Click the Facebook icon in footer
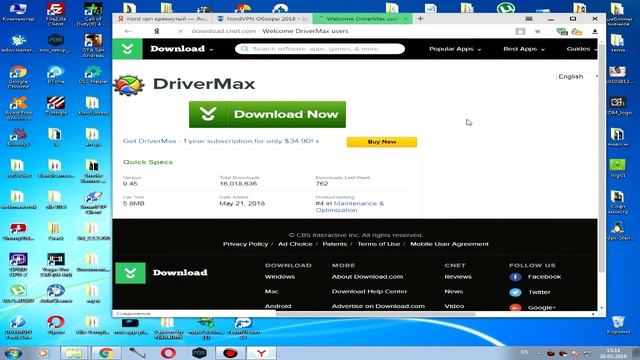This screenshot has height=360, width=640. point(515,277)
